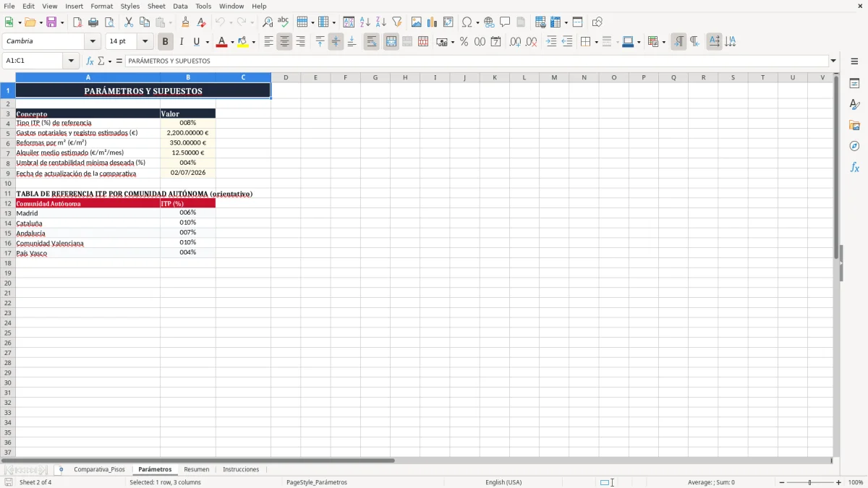Click the Save document icon
The height and width of the screenshot is (488, 868).
click(51, 22)
